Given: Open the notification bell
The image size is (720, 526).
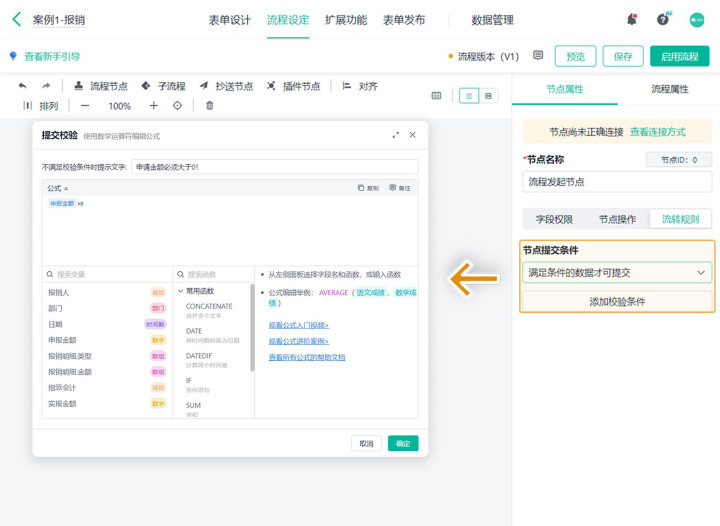Looking at the screenshot, I should [632, 19].
